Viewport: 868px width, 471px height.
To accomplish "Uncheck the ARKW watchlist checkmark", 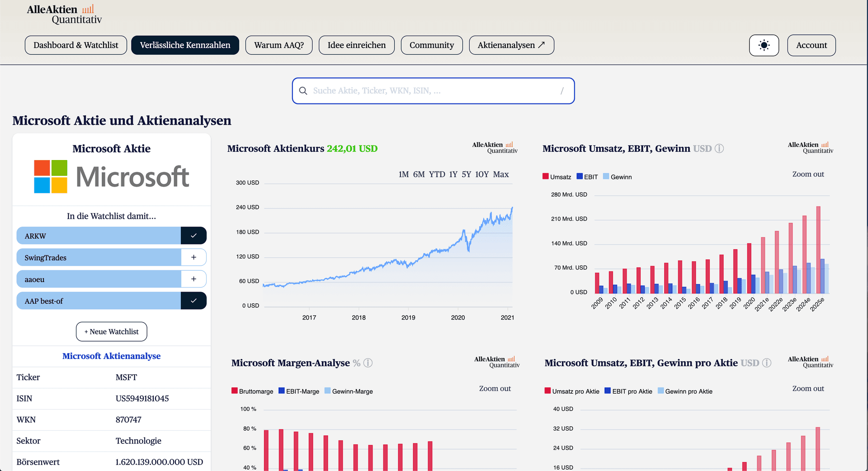I will click(x=193, y=236).
